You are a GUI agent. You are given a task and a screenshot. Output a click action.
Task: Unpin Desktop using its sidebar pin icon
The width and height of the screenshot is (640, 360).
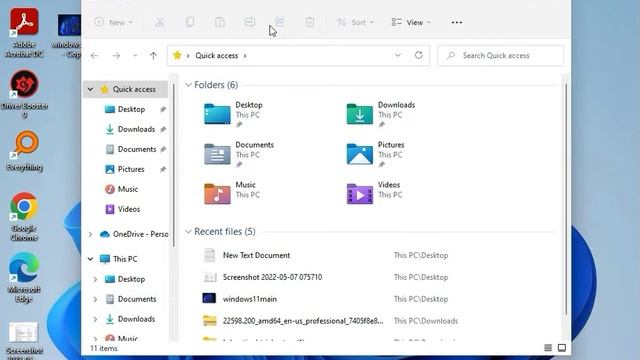tap(163, 109)
